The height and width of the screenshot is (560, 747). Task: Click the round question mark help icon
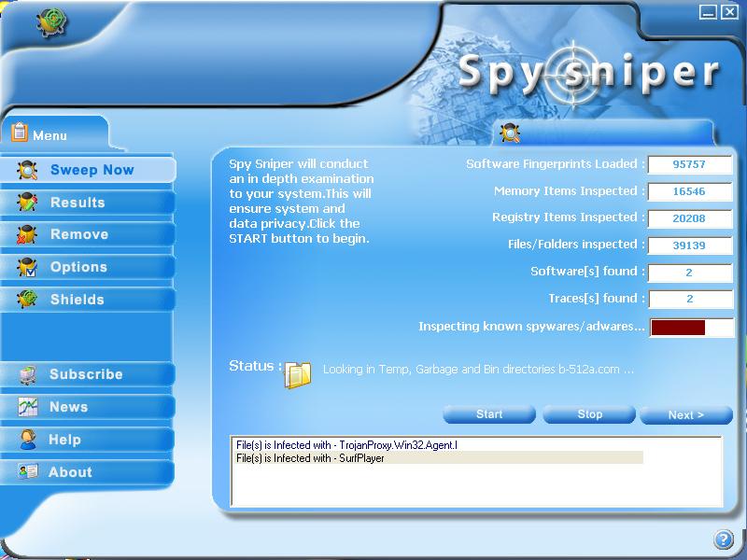click(723, 539)
